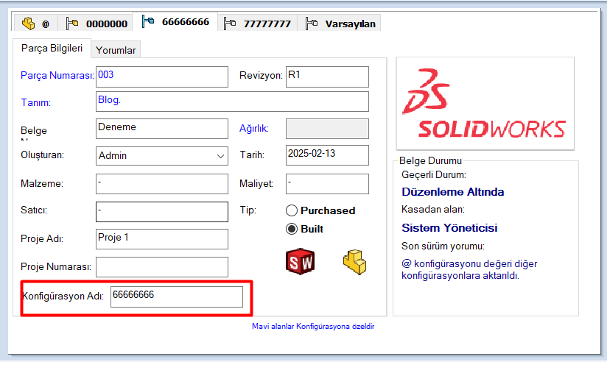Click the Satıcı input field
610x365 pixels.
tap(162, 211)
